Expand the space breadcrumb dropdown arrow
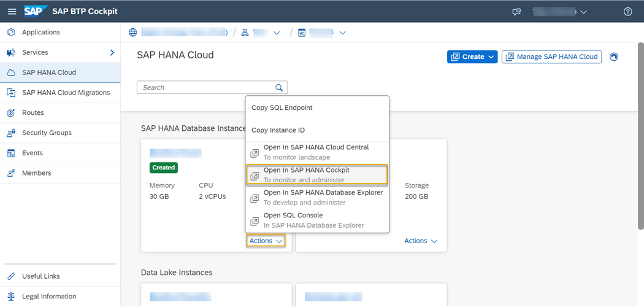 pyautogui.click(x=342, y=33)
